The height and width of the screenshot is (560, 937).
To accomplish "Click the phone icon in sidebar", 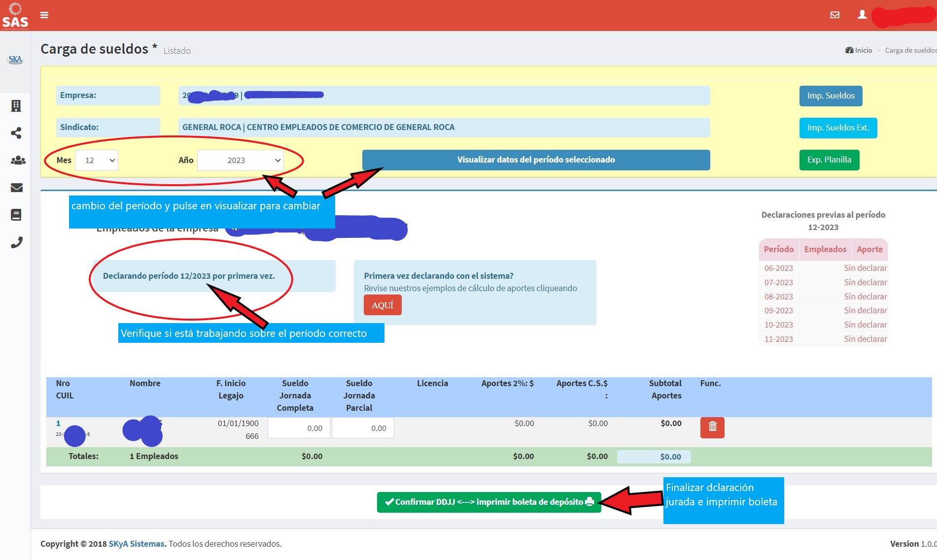I will [x=17, y=242].
